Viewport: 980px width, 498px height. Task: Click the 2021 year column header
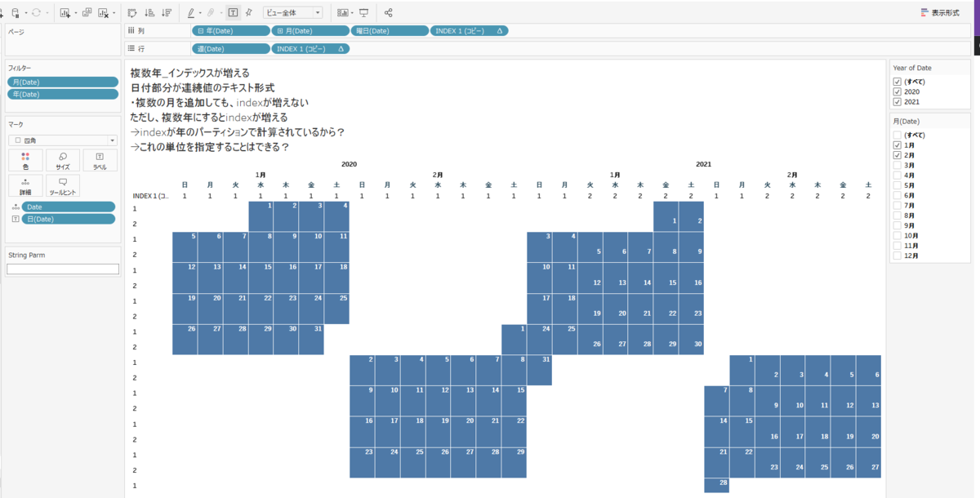pos(703,164)
